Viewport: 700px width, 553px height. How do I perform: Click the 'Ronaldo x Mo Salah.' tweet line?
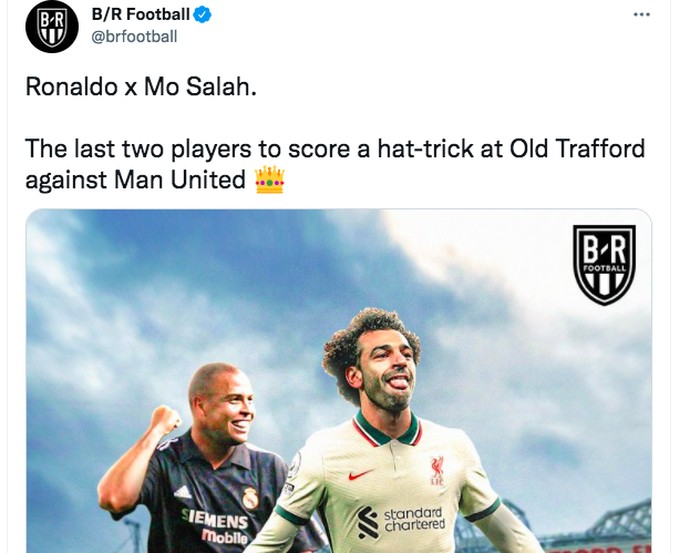[x=141, y=86]
